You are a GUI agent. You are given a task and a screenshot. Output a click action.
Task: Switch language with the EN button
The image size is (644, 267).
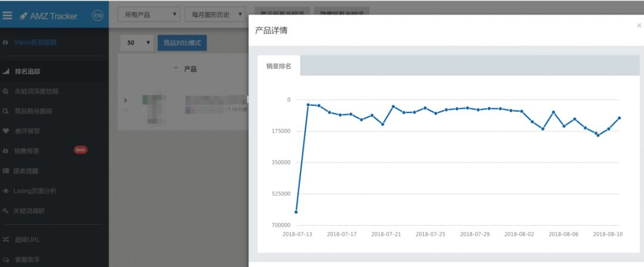click(98, 16)
